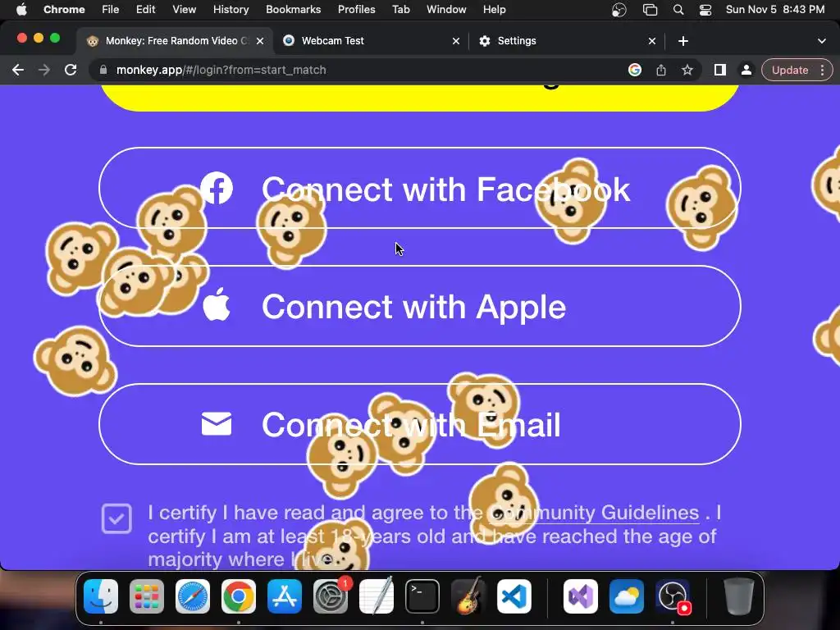Open Chrome side panel icon

tap(720, 70)
